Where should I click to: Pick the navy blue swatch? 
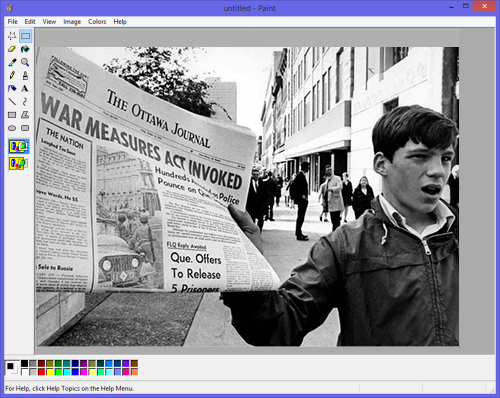point(75,363)
